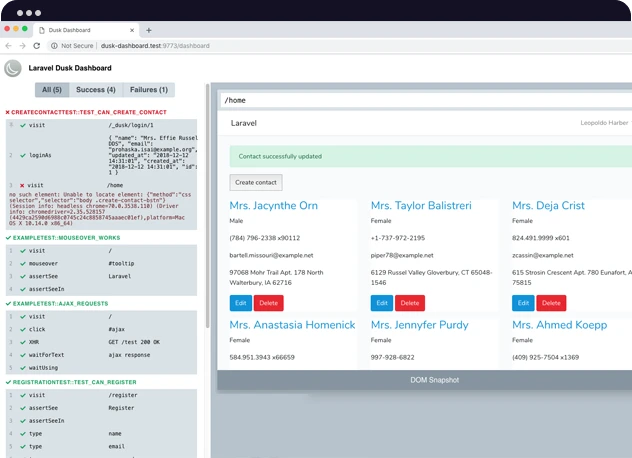Reload the page with the refresh icon

(x=39, y=46)
